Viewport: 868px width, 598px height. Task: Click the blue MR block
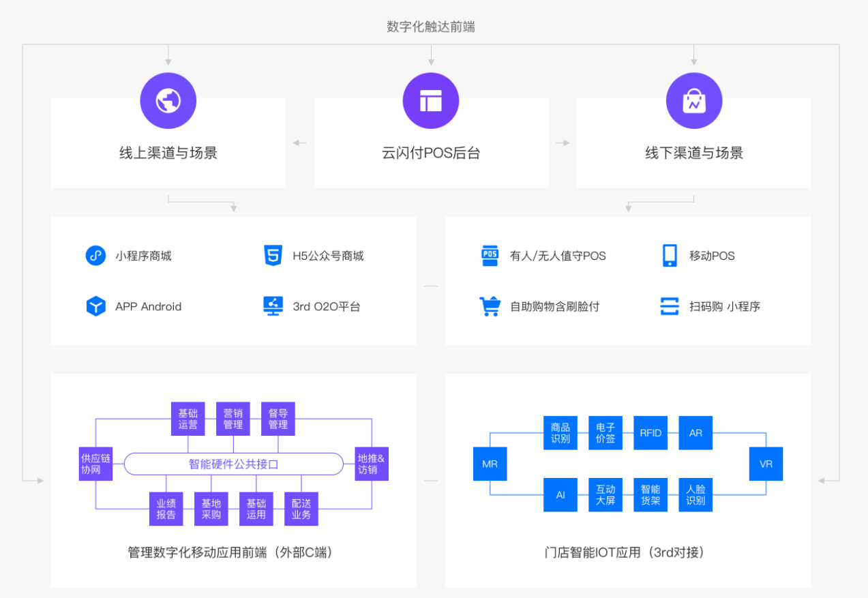(x=490, y=464)
